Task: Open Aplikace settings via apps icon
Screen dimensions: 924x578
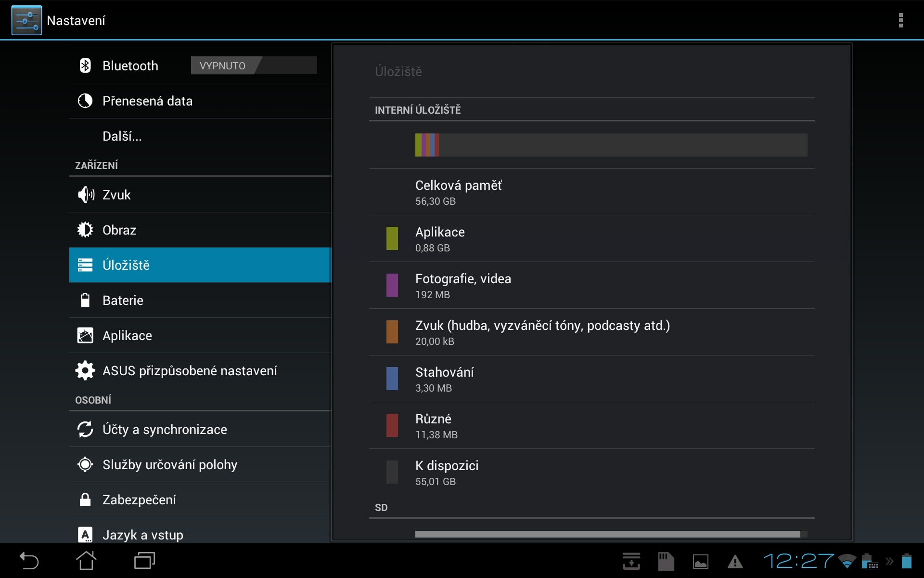Action: pyautogui.click(x=85, y=335)
